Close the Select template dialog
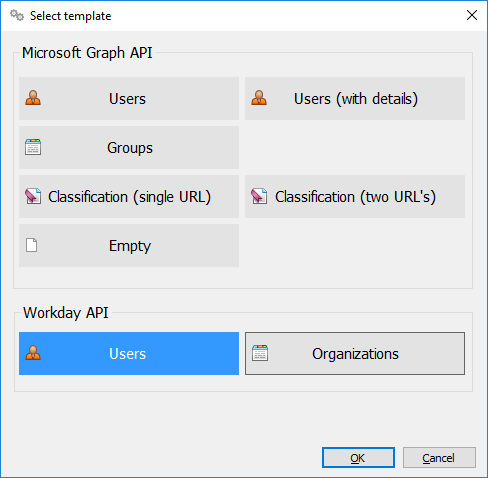The height and width of the screenshot is (478, 488). click(x=472, y=15)
